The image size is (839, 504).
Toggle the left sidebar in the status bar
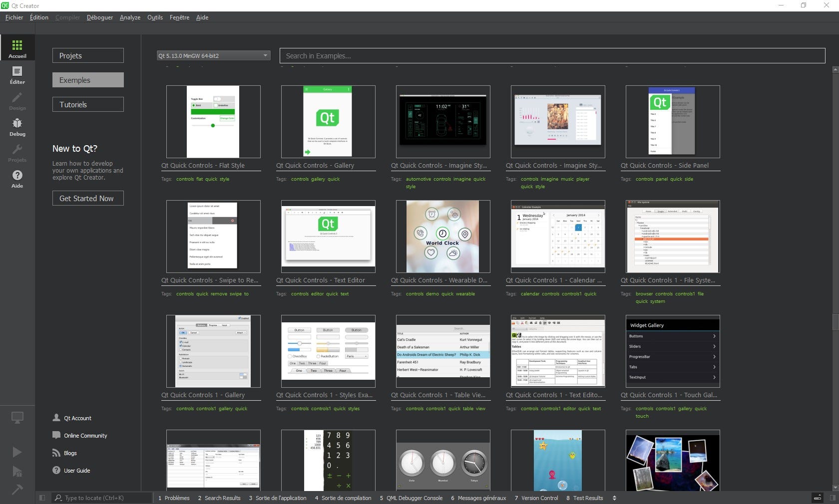pyautogui.click(x=42, y=498)
